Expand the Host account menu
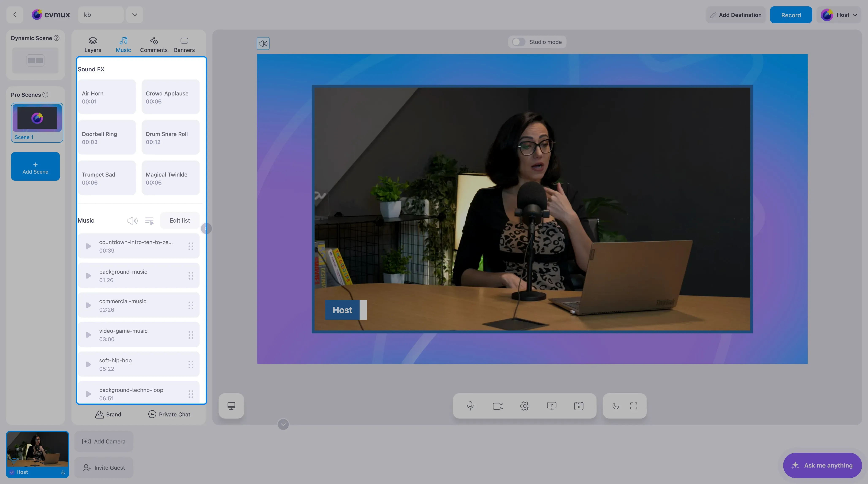 (x=839, y=15)
